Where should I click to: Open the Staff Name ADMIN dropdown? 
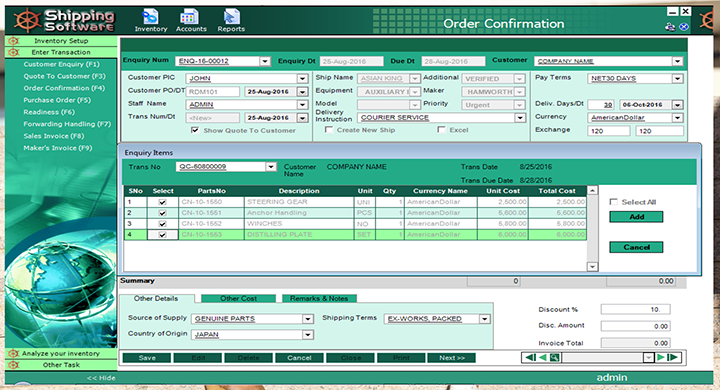pyautogui.click(x=302, y=105)
